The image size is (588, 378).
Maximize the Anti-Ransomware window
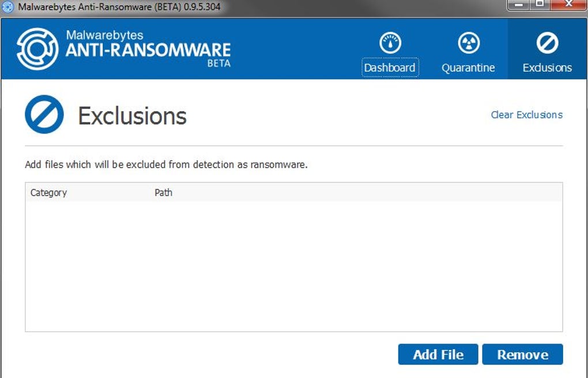(x=540, y=5)
